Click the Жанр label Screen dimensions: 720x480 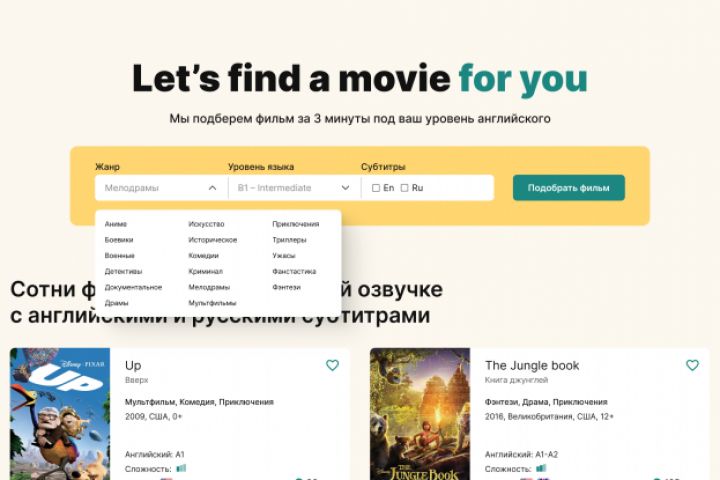(x=107, y=167)
